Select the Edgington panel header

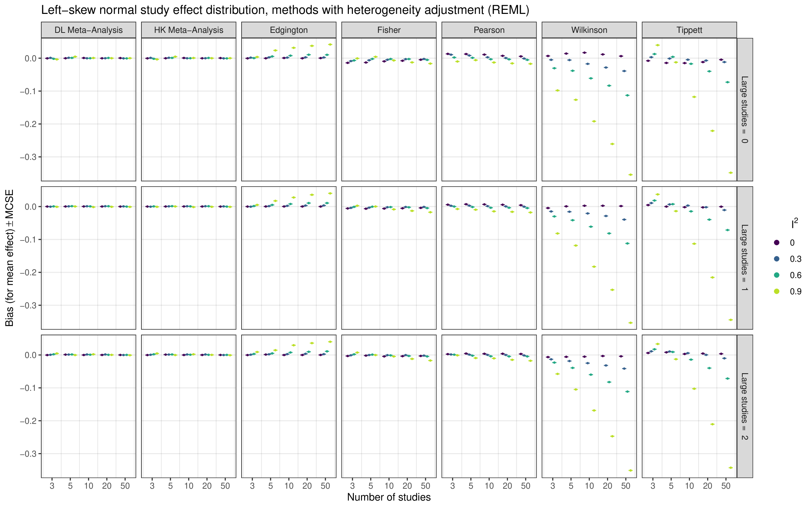pyautogui.click(x=289, y=30)
